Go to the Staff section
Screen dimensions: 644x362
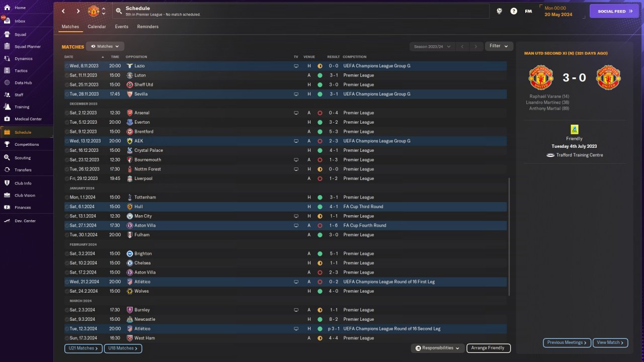pyautogui.click(x=19, y=95)
